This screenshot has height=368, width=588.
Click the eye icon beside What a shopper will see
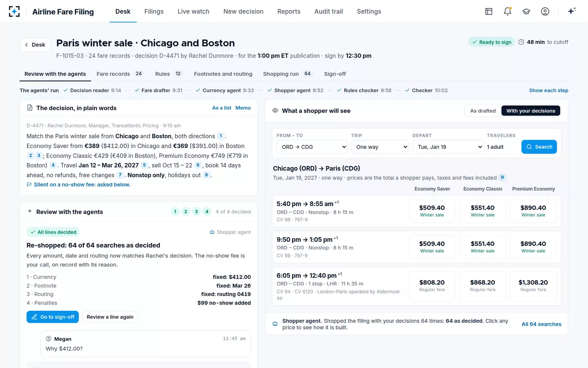(x=275, y=110)
